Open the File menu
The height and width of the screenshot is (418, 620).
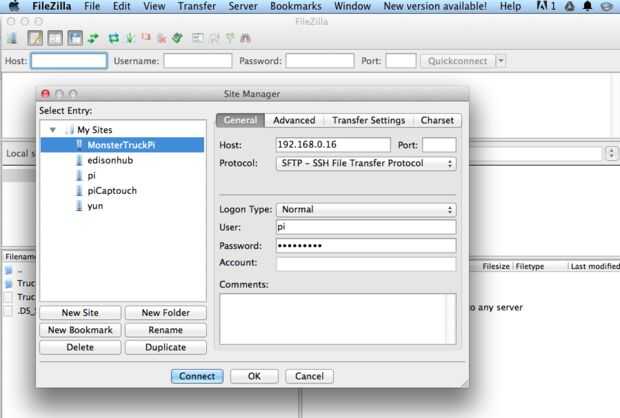[x=92, y=6]
